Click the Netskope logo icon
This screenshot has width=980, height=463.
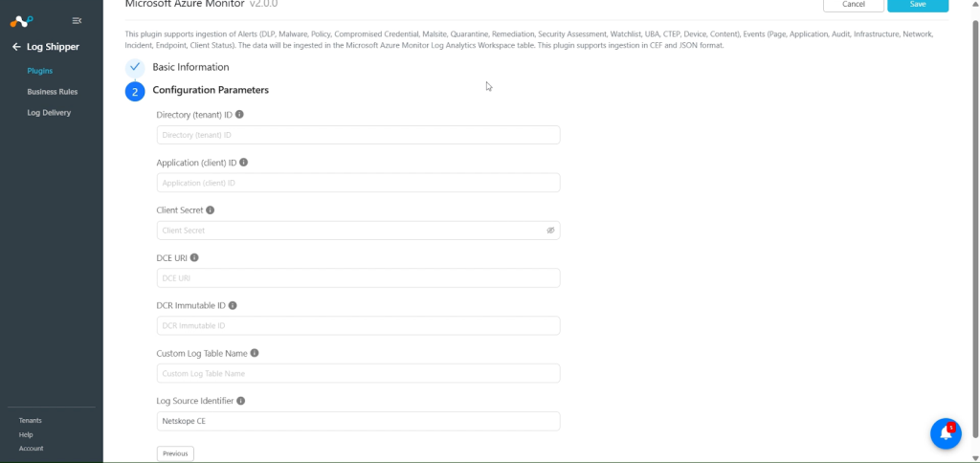(x=21, y=21)
